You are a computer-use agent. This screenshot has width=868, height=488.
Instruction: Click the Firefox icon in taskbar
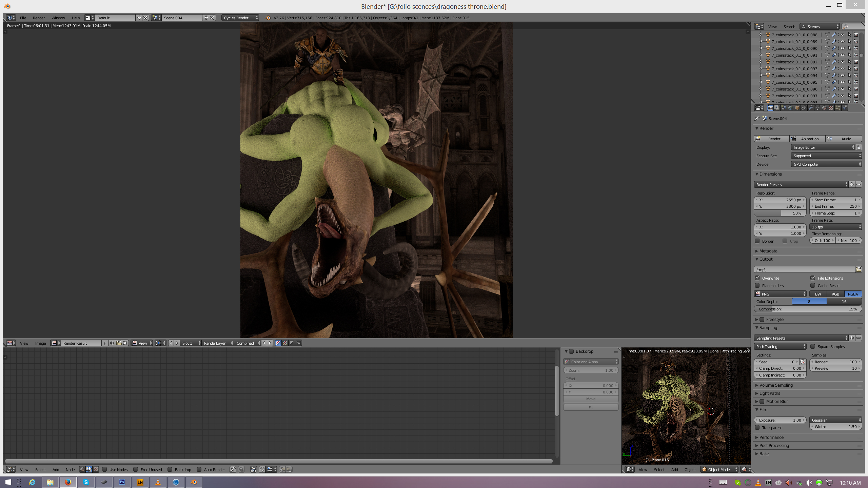click(68, 482)
